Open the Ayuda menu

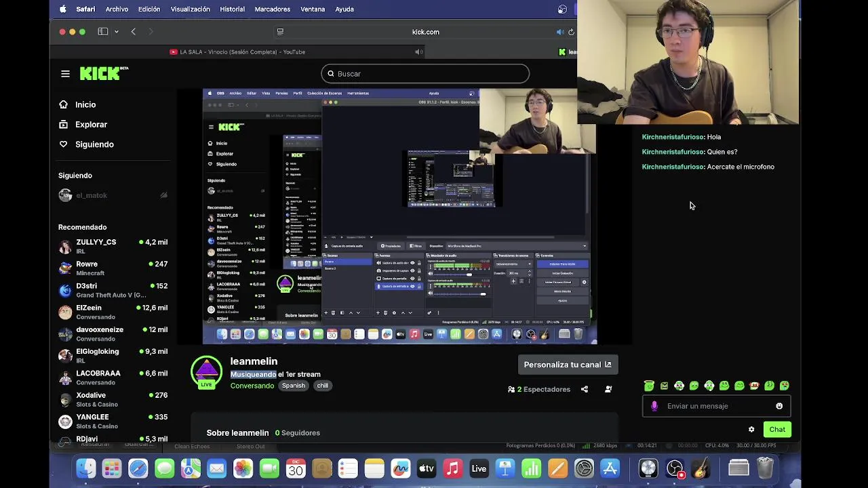344,9
